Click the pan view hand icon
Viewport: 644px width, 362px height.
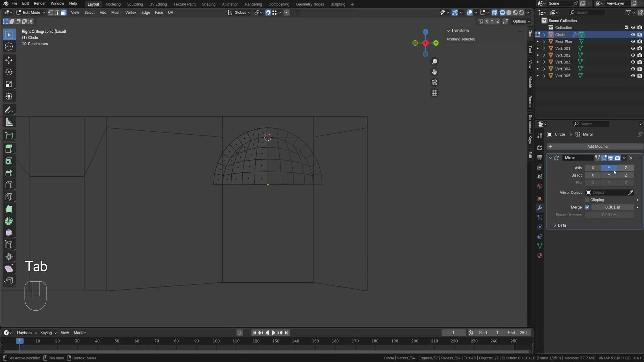(x=434, y=72)
